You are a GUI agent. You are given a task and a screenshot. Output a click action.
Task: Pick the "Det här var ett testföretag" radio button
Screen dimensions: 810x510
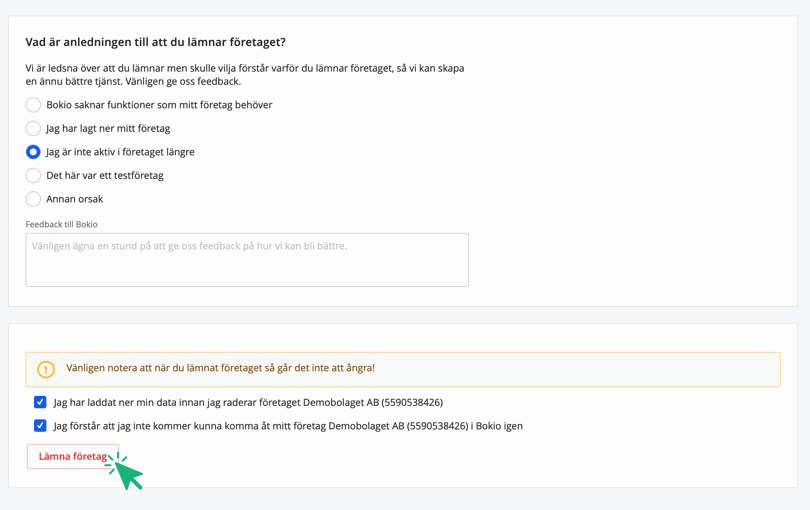tap(33, 175)
